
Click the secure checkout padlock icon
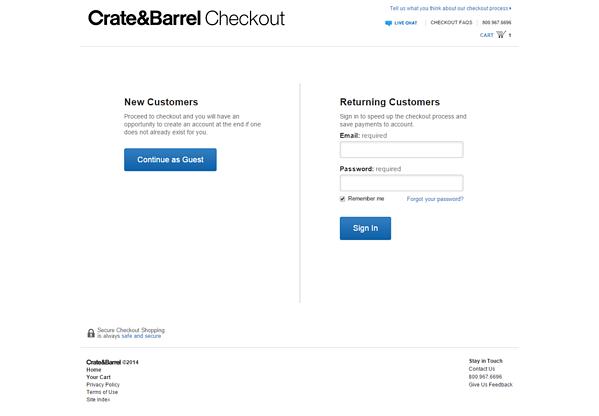click(x=91, y=333)
